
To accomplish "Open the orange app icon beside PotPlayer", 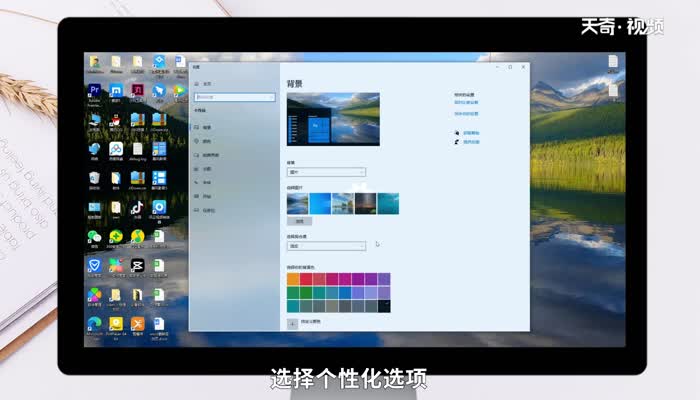I will (x=138, y=326).
